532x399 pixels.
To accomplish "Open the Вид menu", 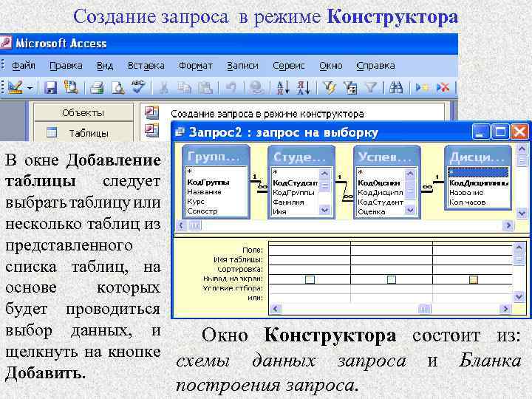I will pyautogui.click(x=104, y=65).
